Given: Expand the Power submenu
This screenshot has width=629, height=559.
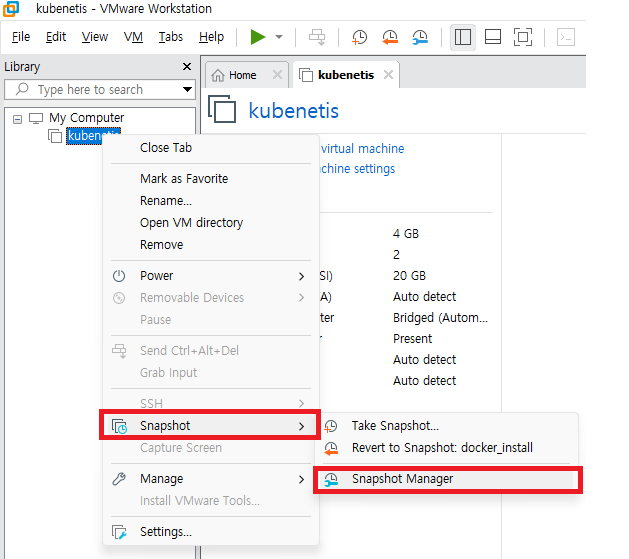Looking at the screenshot, I should coord(211,276).
